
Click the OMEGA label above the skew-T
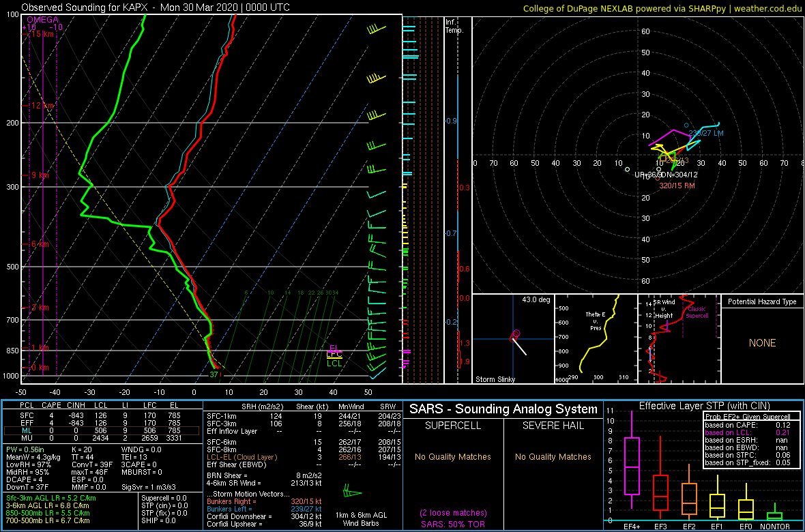(42, 20)
